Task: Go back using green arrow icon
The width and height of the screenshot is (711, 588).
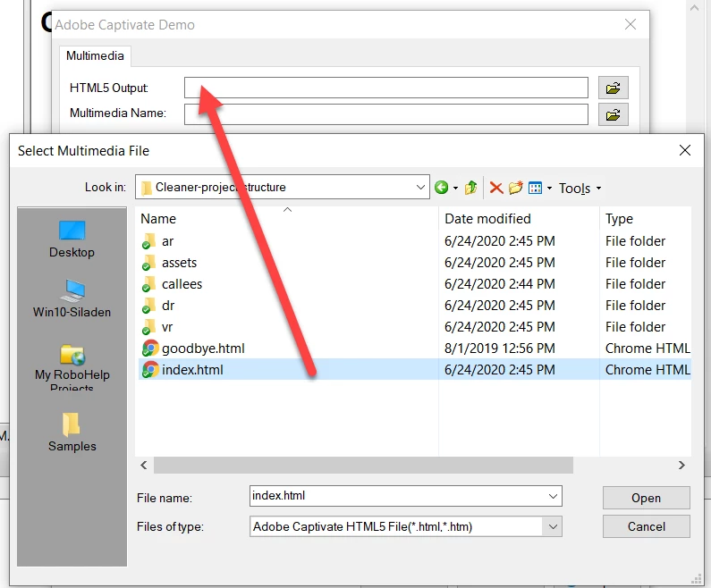Action: 441,187
